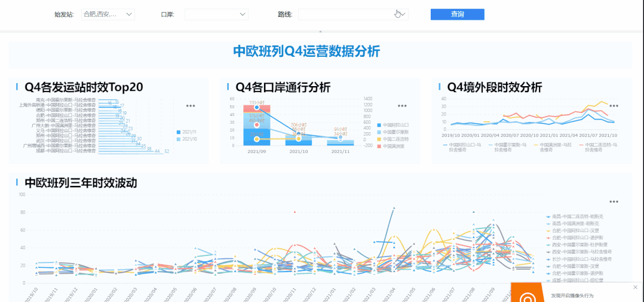The image size is (644, 302).
Task: Click the 1111小时 data point
Action: pyautogui.click(x=257, y=107)
